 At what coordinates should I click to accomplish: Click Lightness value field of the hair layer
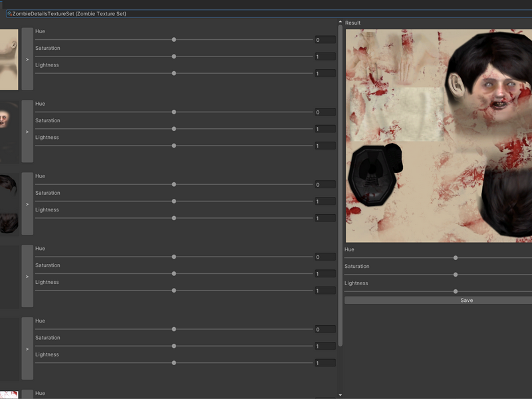point(325,218)
